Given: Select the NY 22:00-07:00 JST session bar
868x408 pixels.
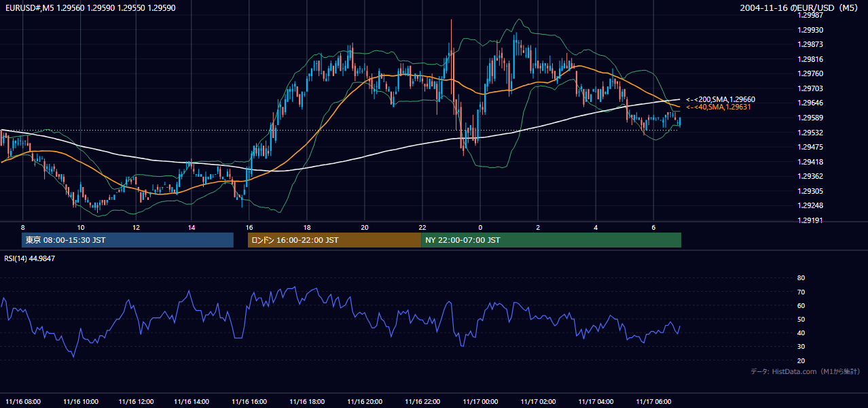Looking at the screenshot, I should point(551,240).
